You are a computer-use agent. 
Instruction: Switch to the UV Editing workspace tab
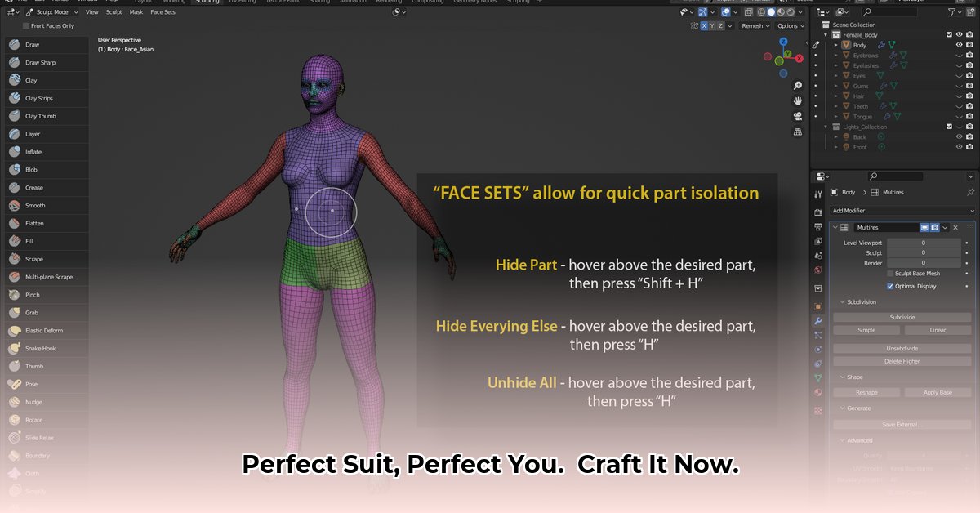[x=239, y=2]
